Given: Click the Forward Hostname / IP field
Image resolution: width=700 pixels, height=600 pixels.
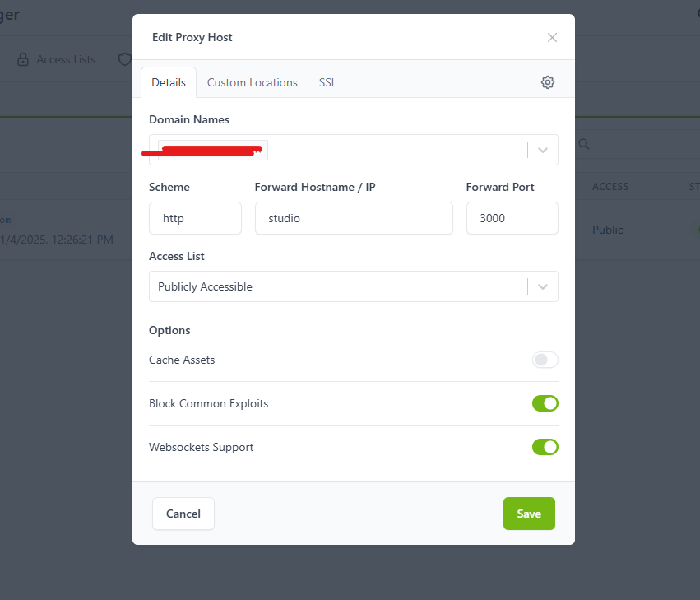Looking at the screenshot, I should point(354,218).
